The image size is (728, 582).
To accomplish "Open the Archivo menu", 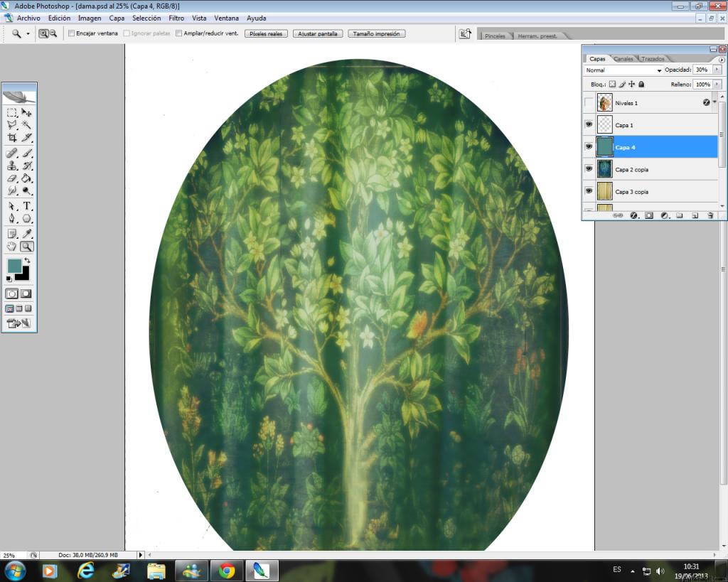I will (x=28, y=18).
